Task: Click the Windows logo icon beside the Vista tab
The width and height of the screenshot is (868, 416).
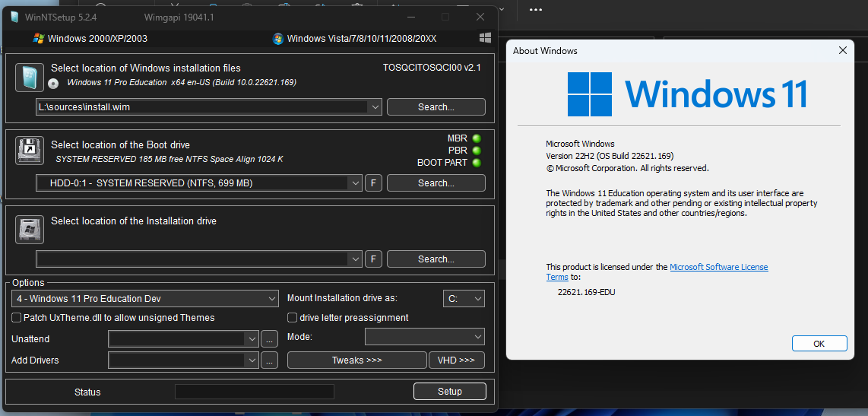Action: [485, 38]
